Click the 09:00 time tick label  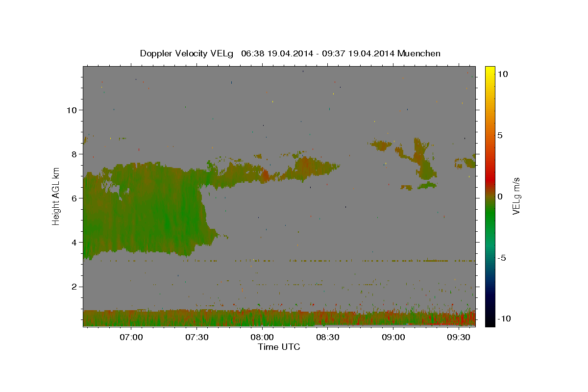click(393, 338)
